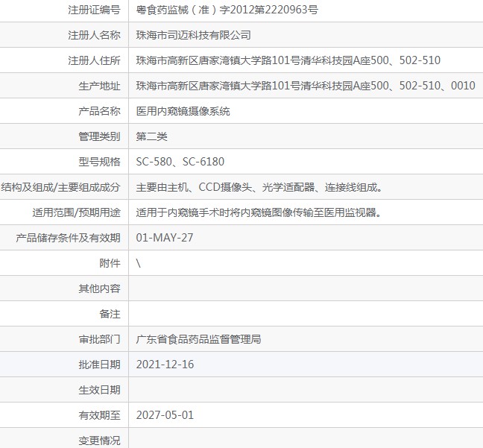Click the label 有效期至
483x448 pixels.
99,415
